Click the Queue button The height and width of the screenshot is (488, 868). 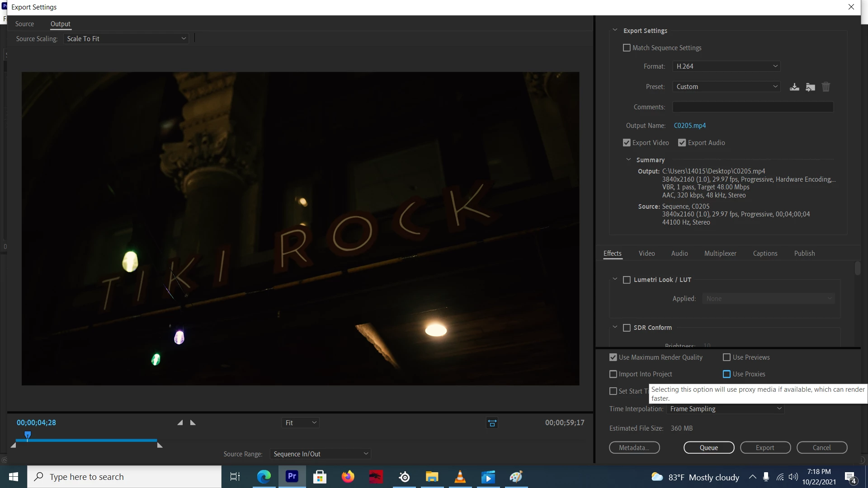click(x=708, y=447)
